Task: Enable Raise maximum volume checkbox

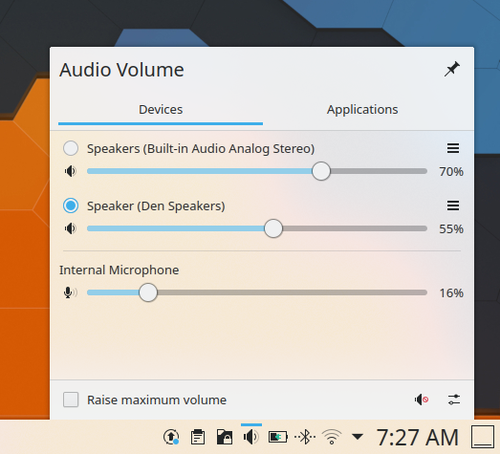Action: [x=71, y=400]
